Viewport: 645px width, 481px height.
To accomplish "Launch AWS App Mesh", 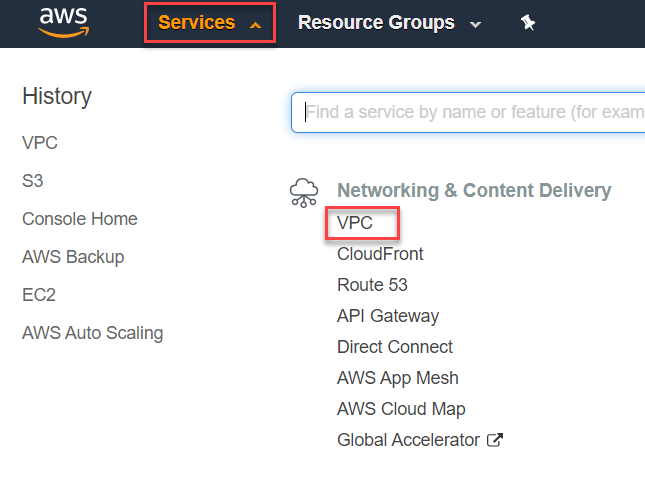I will pos(397,378).
